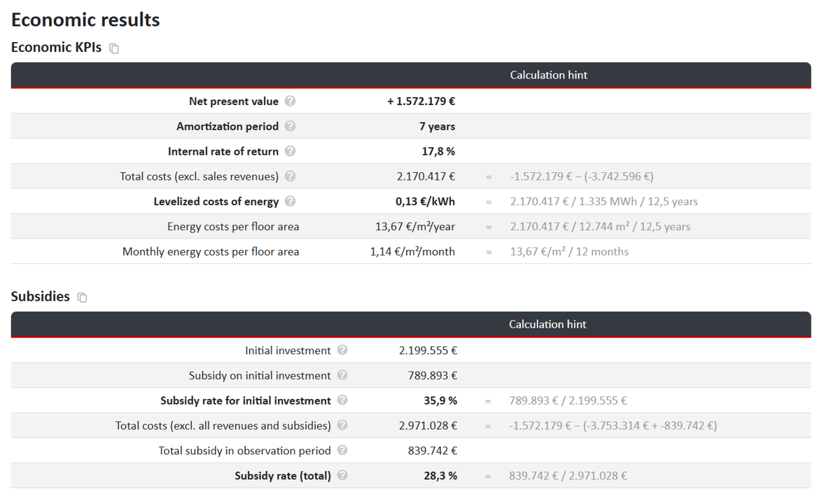Select hint 2.170.417 € / 12.744 m² / 12,5 years
This screenshot has width=824, height=504.
point(600,227)
